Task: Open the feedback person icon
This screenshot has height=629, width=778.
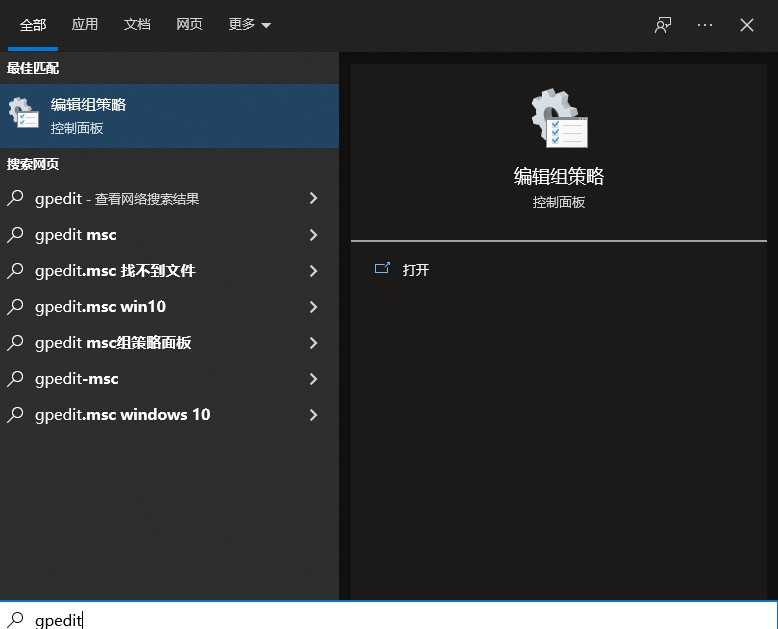Action: coord(663,25)
